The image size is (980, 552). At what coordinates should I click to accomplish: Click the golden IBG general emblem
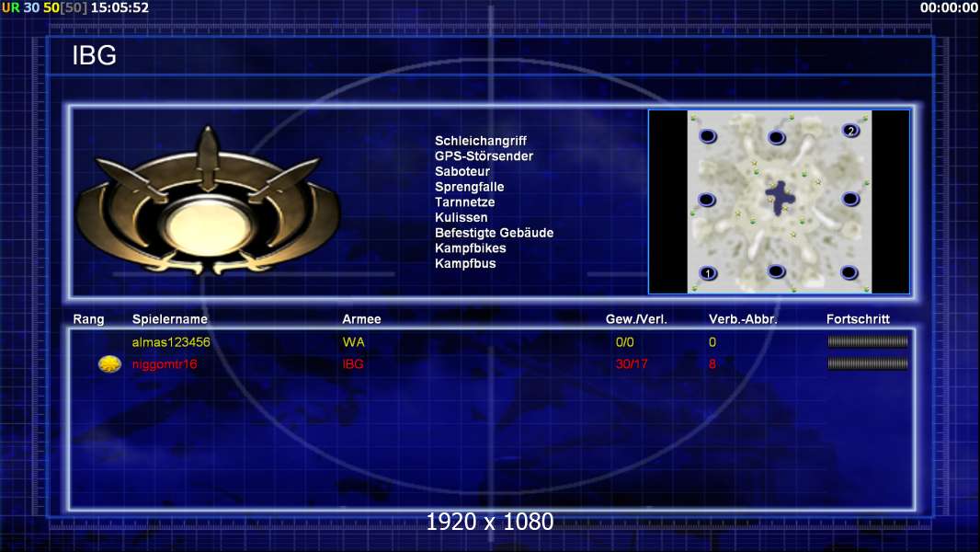[208, 201]
